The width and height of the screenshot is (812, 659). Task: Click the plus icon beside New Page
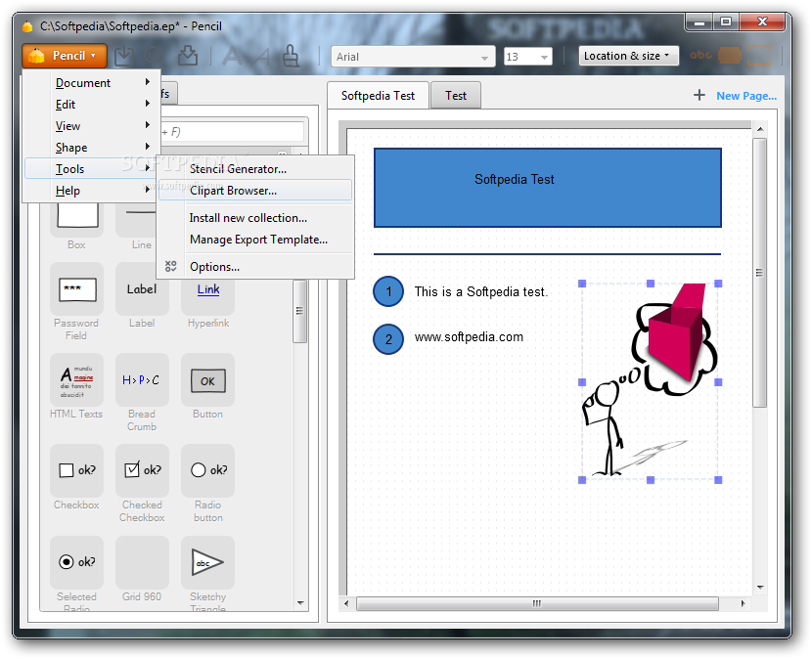click(699, 95)
